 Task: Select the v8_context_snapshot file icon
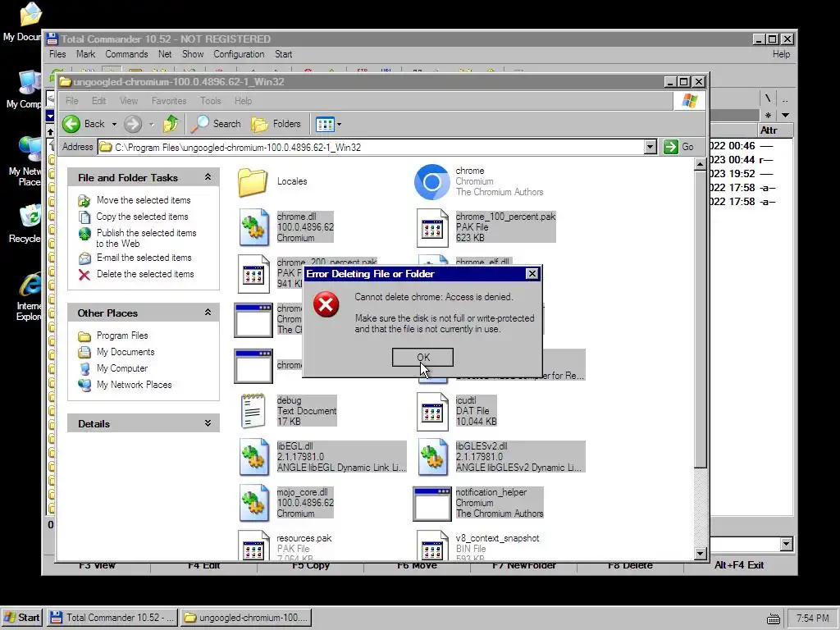[x=432, y=546]
